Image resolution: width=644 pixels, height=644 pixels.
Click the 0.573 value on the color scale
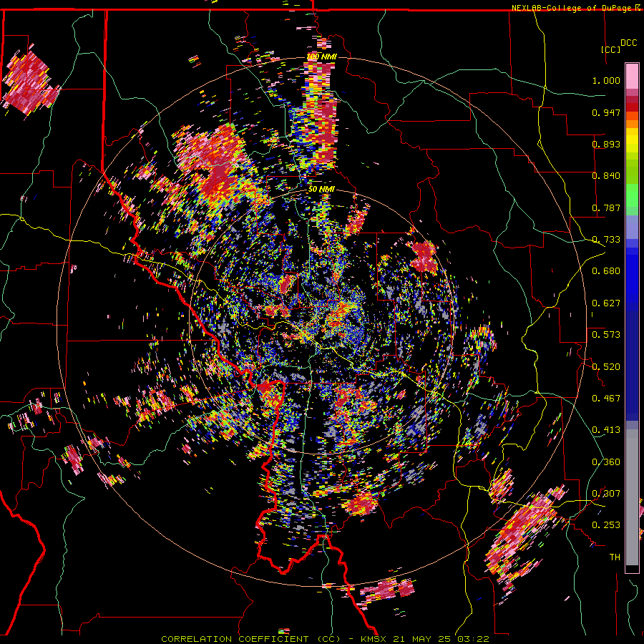click(x=606, y=335)
